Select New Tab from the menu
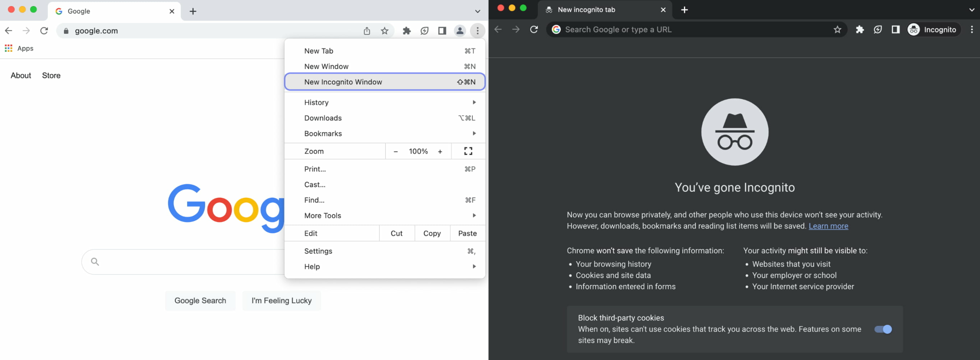Image resolution: width=980 pixels, height=360 pixels. 385,51
